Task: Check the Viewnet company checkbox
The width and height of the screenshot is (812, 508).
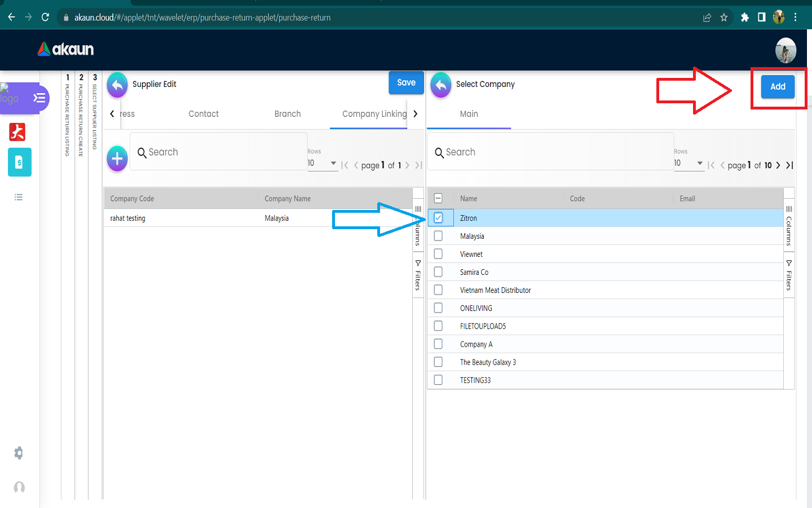Action: click(438, 254)
